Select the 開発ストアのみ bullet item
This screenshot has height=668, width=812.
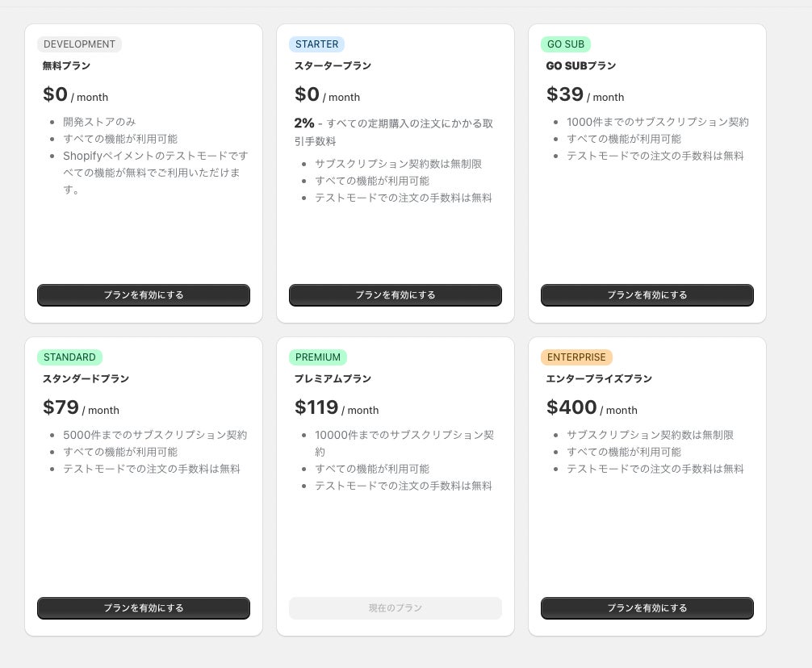[x=99, y=122]
